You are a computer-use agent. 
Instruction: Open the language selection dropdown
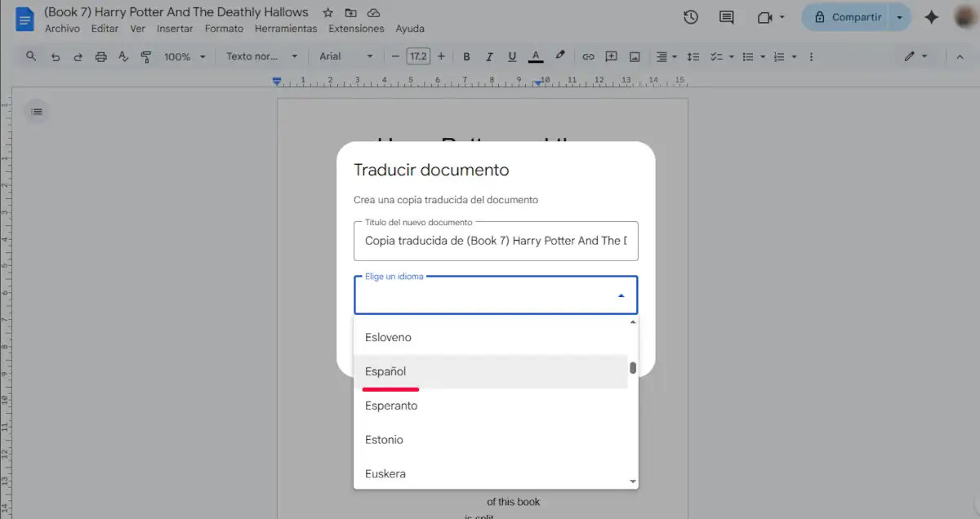(x=495, y=295)
